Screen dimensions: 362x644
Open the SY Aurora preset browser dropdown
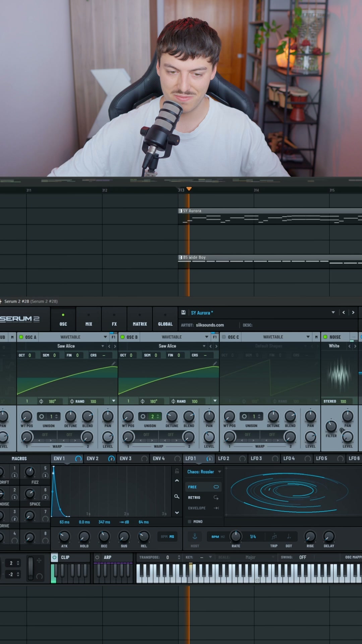point(333,312)
